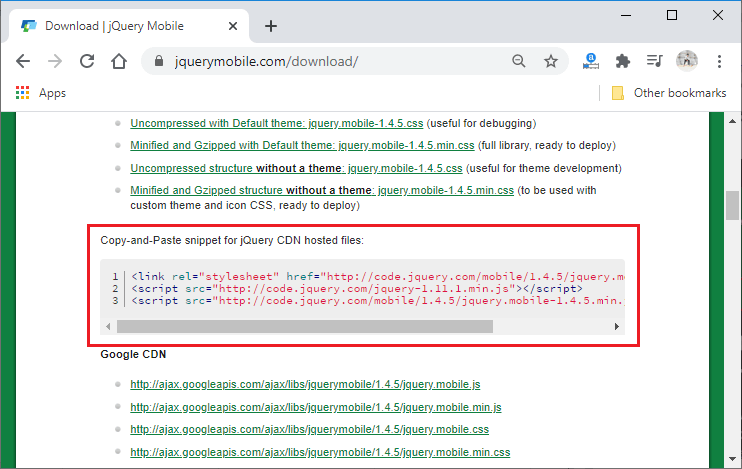Click the page scroll-up arrow

tap(733, 121)
